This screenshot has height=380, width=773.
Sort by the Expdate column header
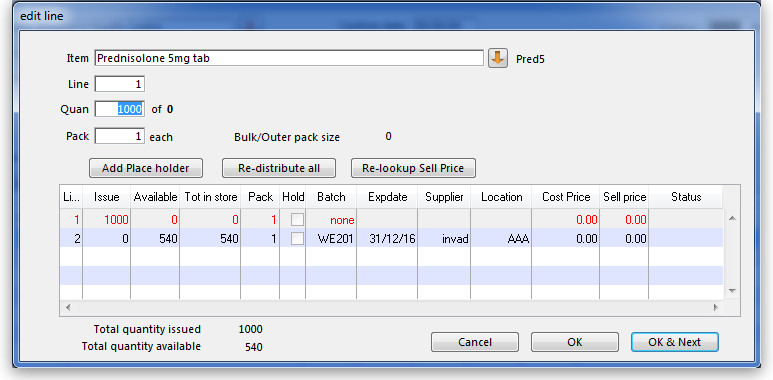pos(387,197)
